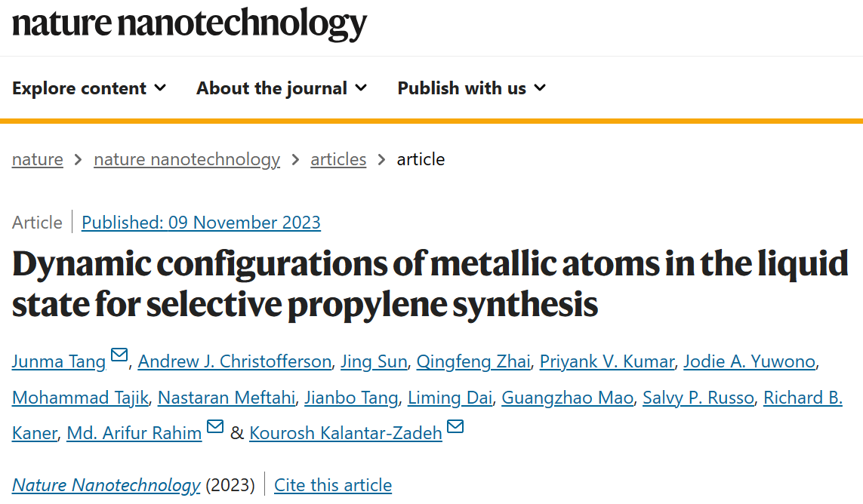863x504 pixels.
Task: Expand the Explore content menu
Action: (89, 88)
